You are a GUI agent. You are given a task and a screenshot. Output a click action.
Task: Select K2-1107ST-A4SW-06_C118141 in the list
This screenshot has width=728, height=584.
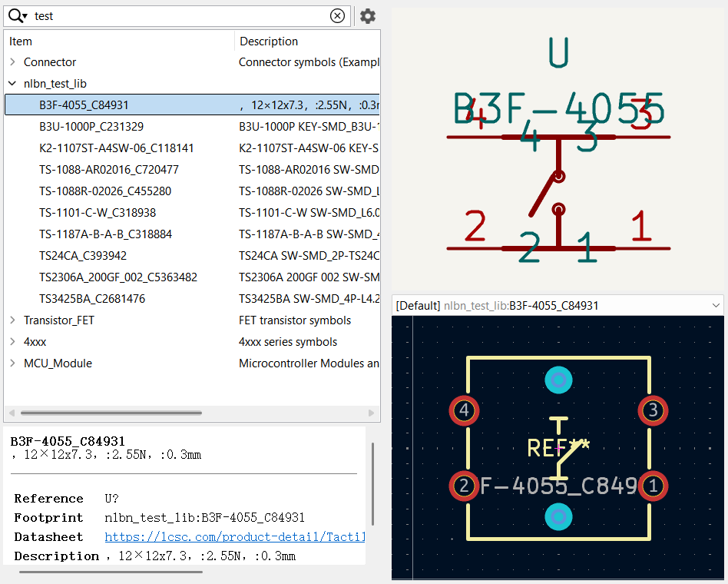pyautogui.click(x=116, y=148)
